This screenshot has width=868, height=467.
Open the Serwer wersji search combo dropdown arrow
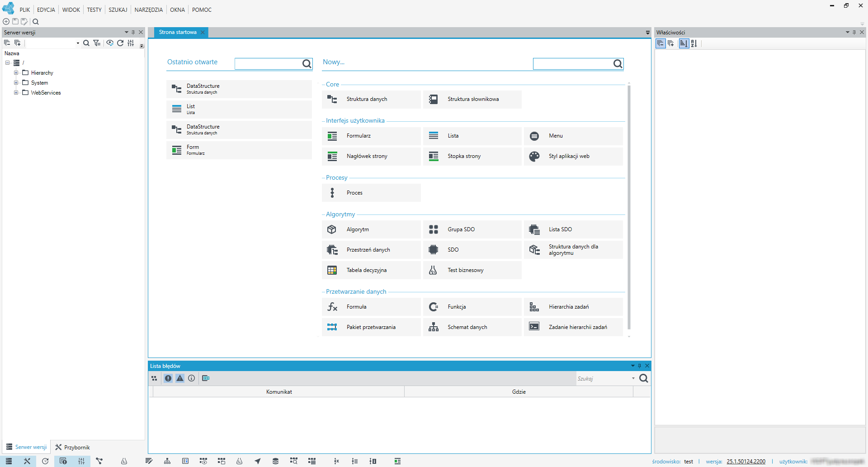tap(78, 43)
